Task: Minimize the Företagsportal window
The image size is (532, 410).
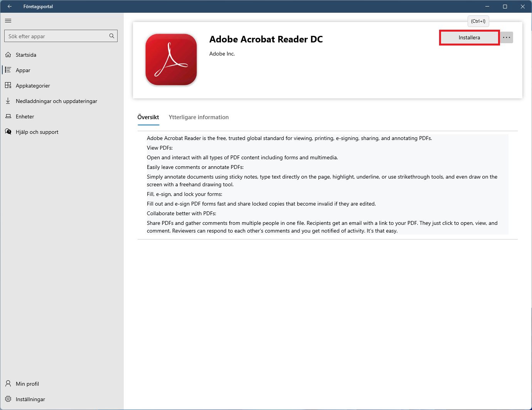Action: pyautogui.click(x=487, y=7)
